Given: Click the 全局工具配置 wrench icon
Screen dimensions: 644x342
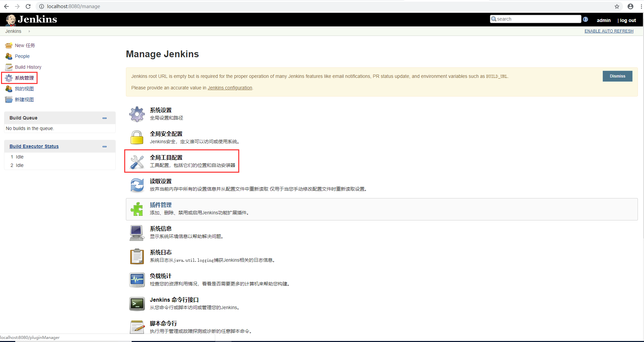Looking at the screenshot, I should coord(137,162).
